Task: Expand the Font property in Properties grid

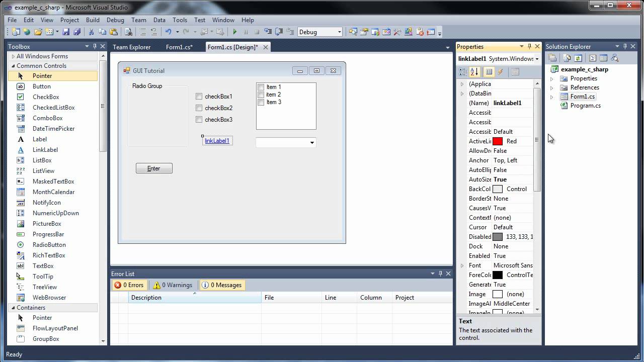Action: coord(462,265)
